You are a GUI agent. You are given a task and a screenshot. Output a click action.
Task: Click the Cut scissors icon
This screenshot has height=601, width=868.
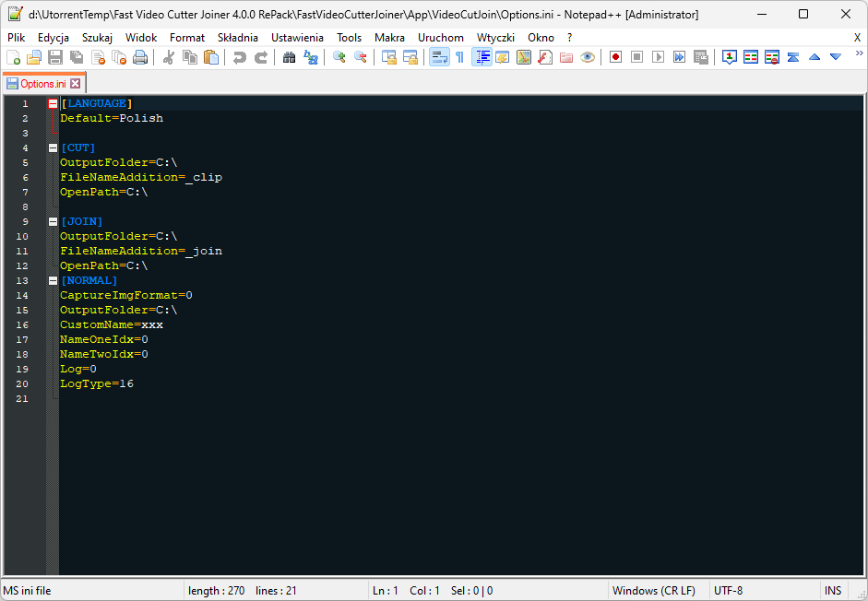[169, 57]
